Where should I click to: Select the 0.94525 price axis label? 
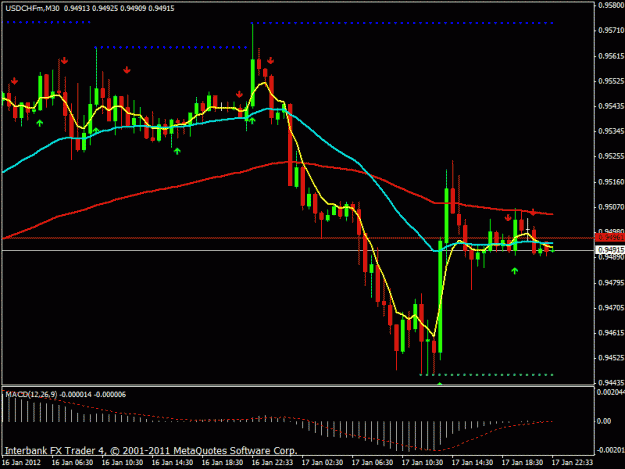tap(611, 358)
